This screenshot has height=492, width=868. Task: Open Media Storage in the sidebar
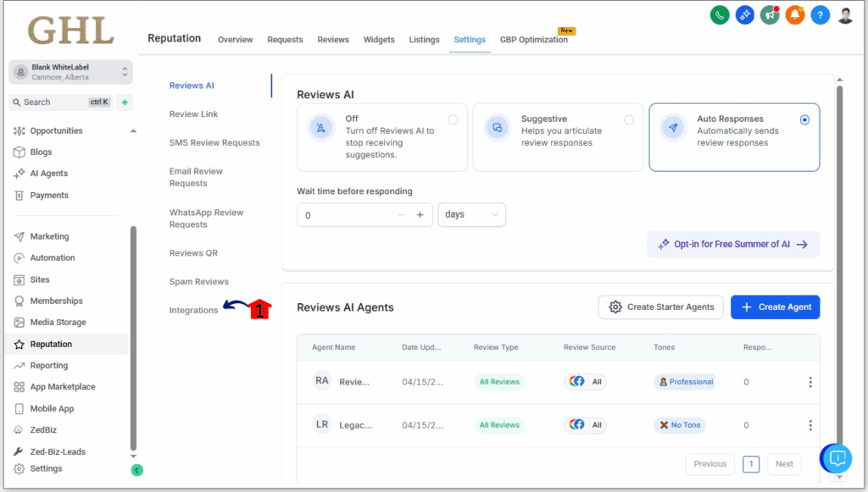pos(58,323)
